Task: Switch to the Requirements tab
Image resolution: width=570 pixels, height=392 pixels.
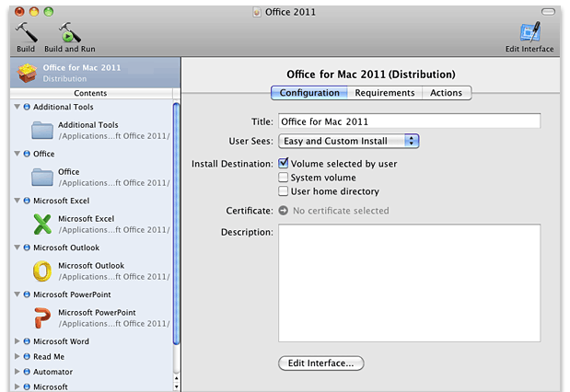Action: 385,93
